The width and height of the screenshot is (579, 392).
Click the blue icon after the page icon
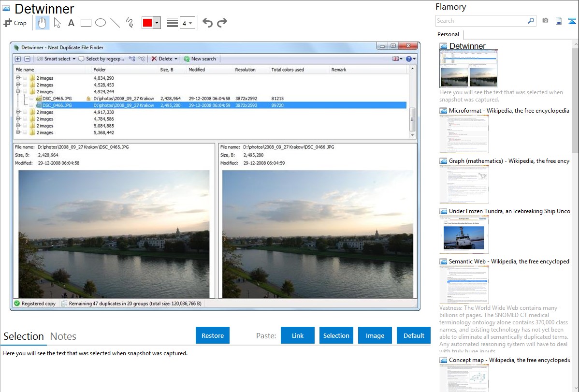(572, 21)
